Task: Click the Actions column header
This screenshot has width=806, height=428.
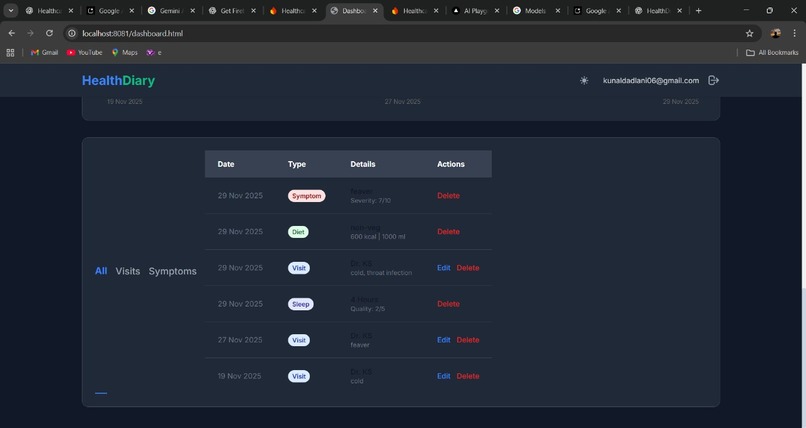Action: [451, 164]
